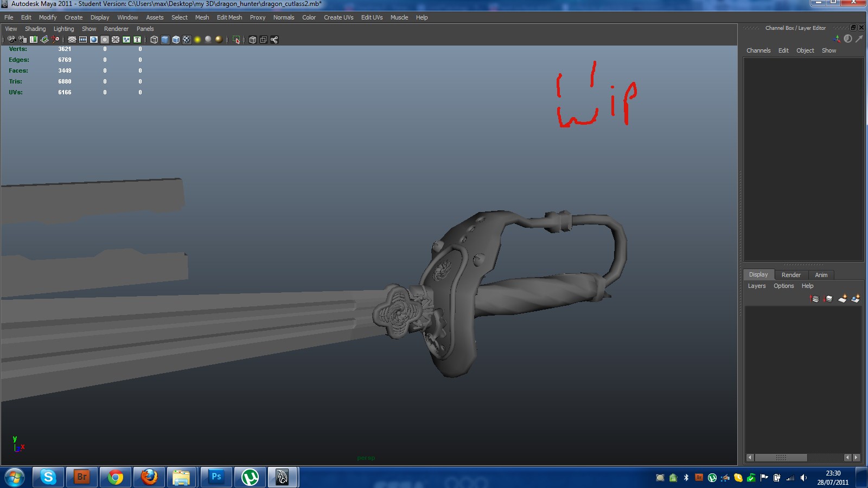Toggle the Safe Action icon

126,40
